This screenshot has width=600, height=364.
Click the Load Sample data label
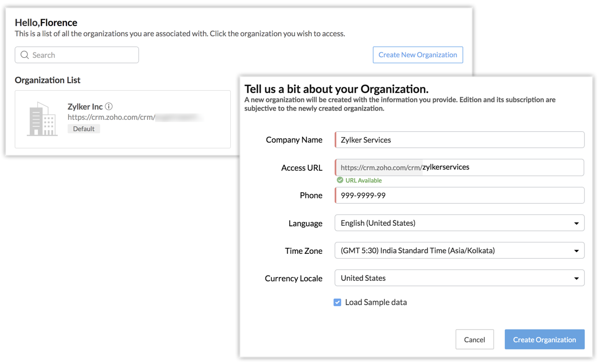(x=376, y=302)
